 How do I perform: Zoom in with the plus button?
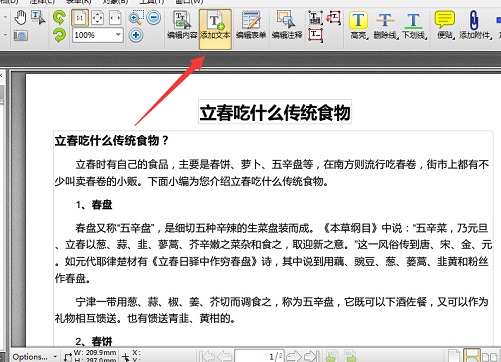click(136, 35)
